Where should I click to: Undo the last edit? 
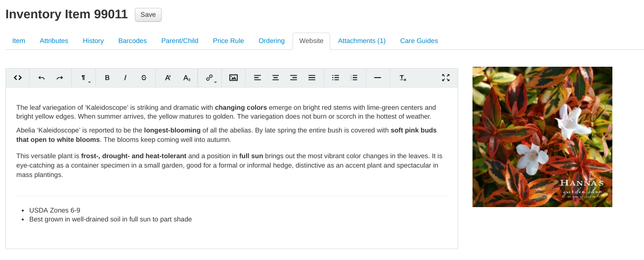click(42, 78)
